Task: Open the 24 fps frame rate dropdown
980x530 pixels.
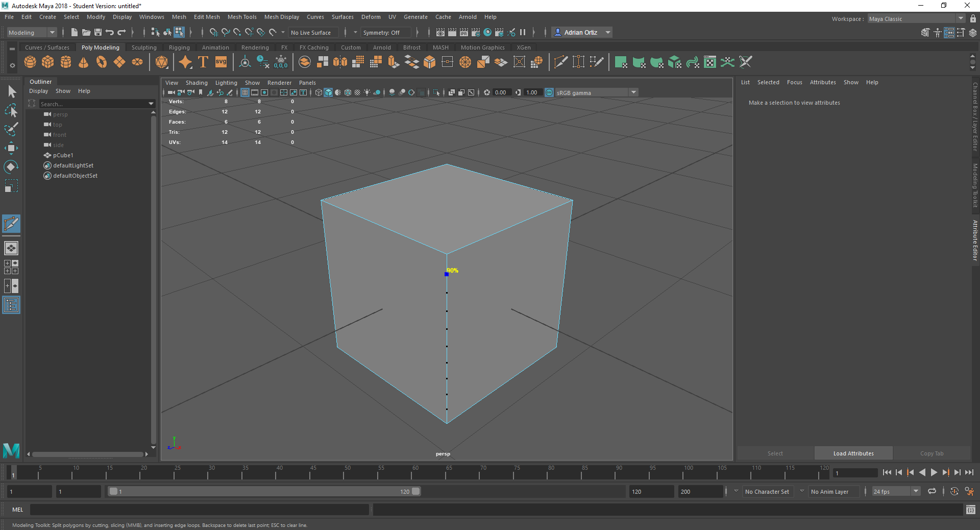Action: coord(896,492)
